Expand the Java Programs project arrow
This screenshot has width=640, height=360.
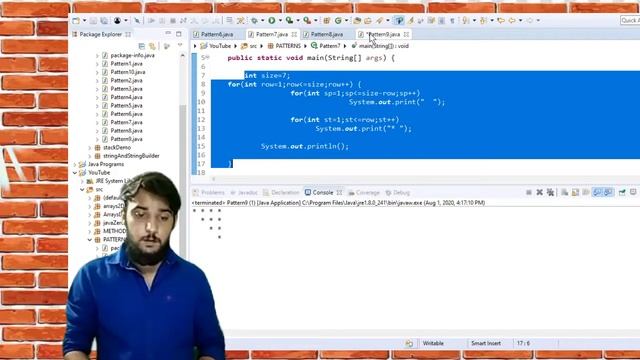[75, 164]
